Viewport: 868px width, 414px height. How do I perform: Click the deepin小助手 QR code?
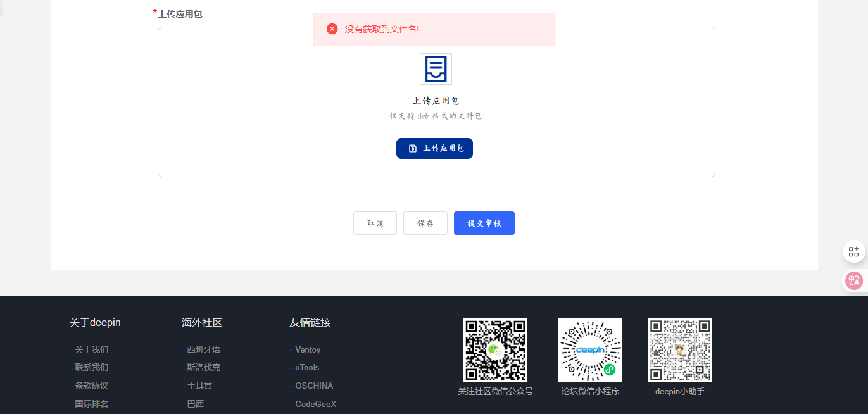[680, 350]
